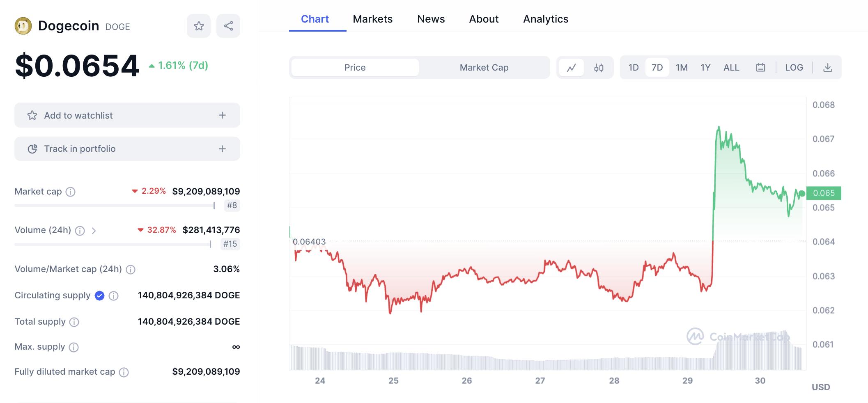This screenshot has height=403, width=868.
Task: Click the Market cap info icon
Action: [71, 191]
